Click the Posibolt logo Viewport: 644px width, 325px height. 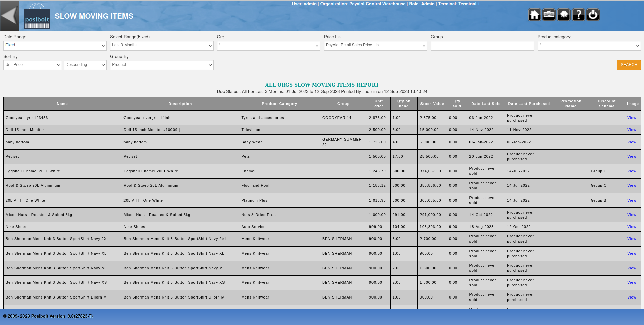point(37,16)
